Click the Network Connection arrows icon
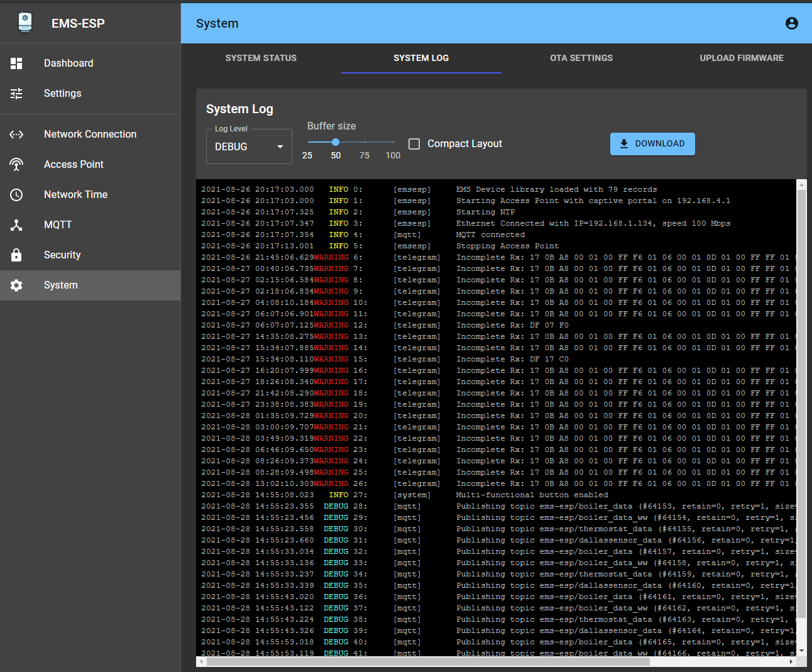 (x=16, y=135)
